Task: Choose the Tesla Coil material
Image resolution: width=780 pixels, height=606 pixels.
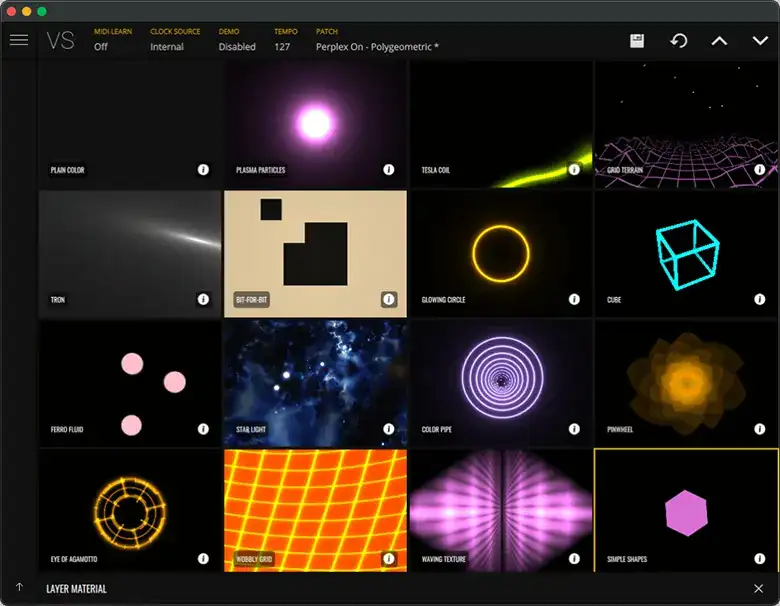Action: pos(501,124)
